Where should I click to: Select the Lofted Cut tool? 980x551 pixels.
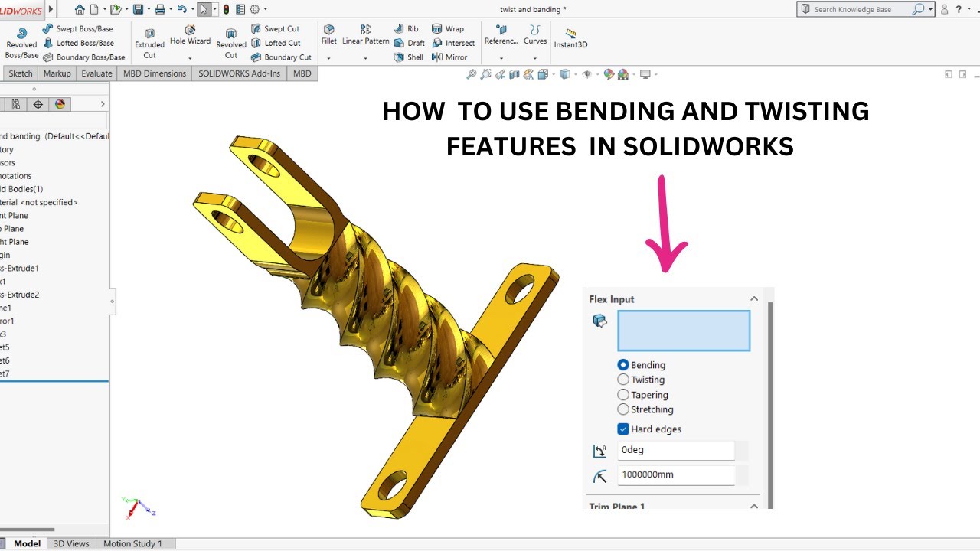tap(276, 43)
